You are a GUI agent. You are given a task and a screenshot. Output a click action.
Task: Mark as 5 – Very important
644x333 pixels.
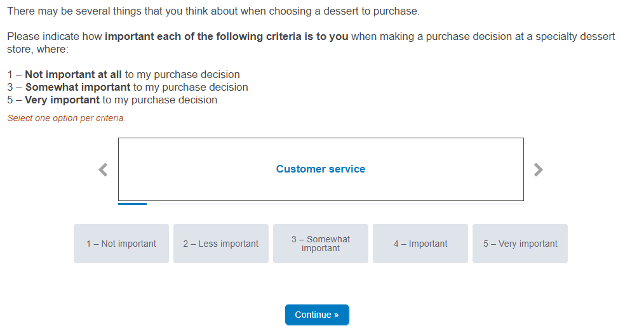pos(520,244)
